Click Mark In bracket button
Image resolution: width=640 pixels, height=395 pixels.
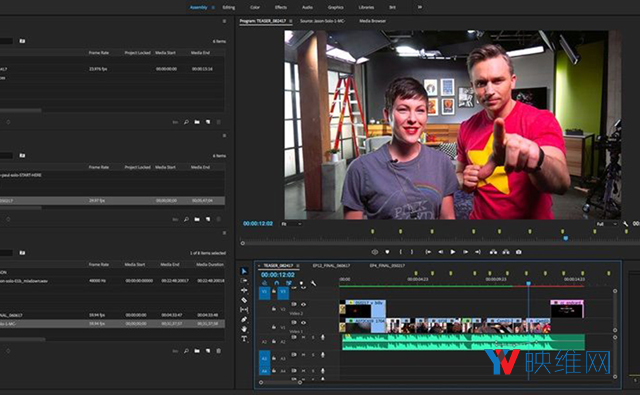400,252
